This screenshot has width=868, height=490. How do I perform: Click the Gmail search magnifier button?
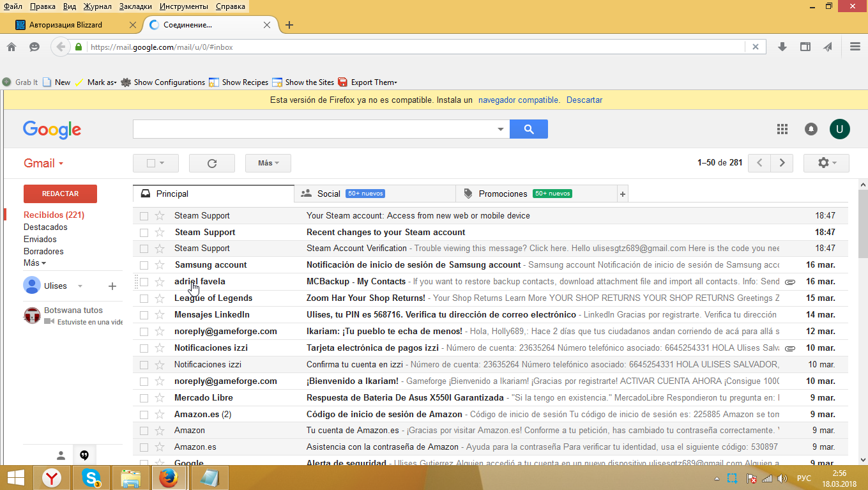point(528,129)
